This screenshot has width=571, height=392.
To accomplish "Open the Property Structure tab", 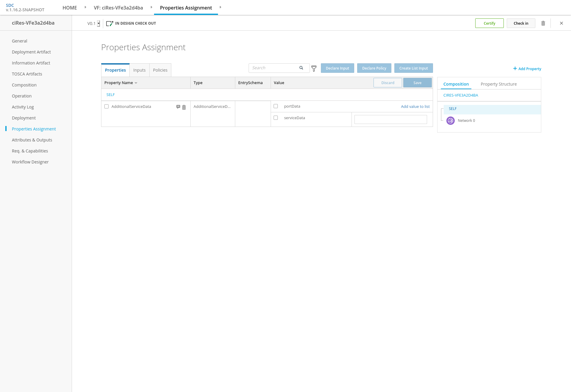I will pos(498,84).
